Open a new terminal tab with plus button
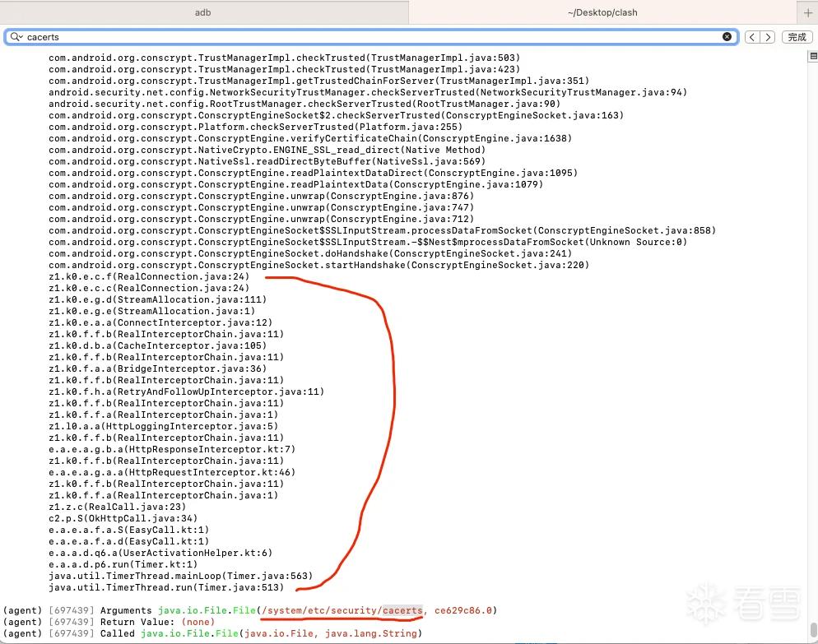818x644 pixels. click(x=807, y=12)
